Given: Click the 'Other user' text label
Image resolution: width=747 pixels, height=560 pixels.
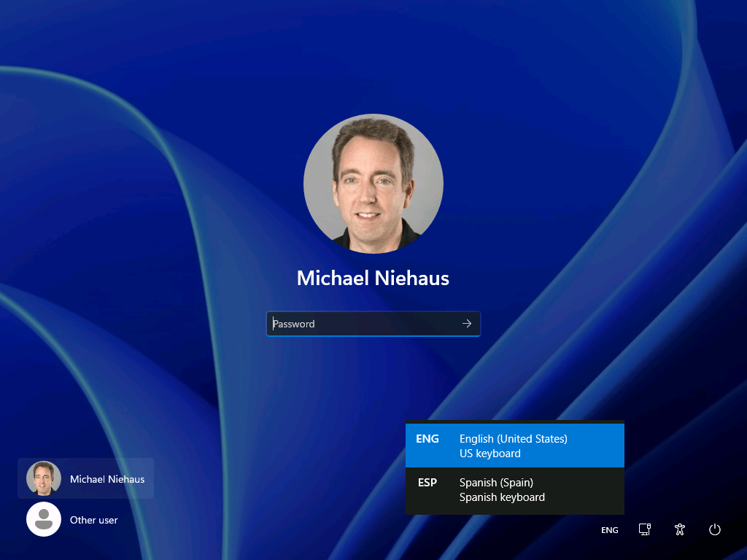Looking at the screenshot, I should click(94, 520).
